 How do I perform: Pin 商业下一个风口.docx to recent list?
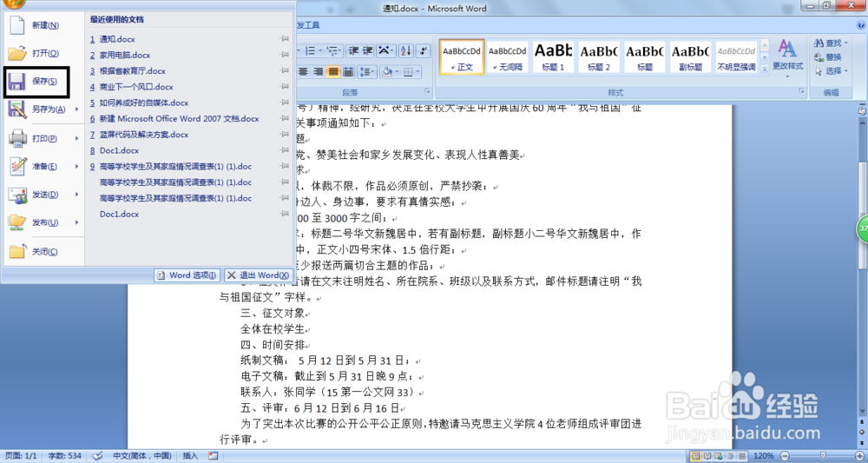285,86
